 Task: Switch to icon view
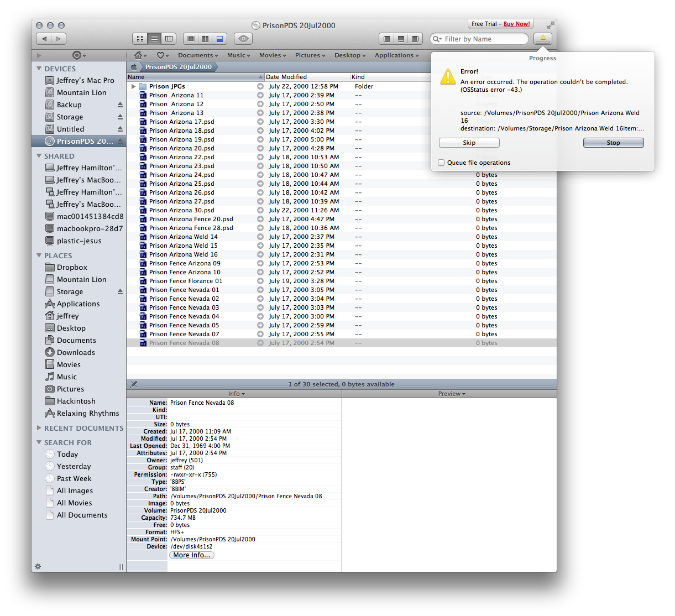click(140, 39)
